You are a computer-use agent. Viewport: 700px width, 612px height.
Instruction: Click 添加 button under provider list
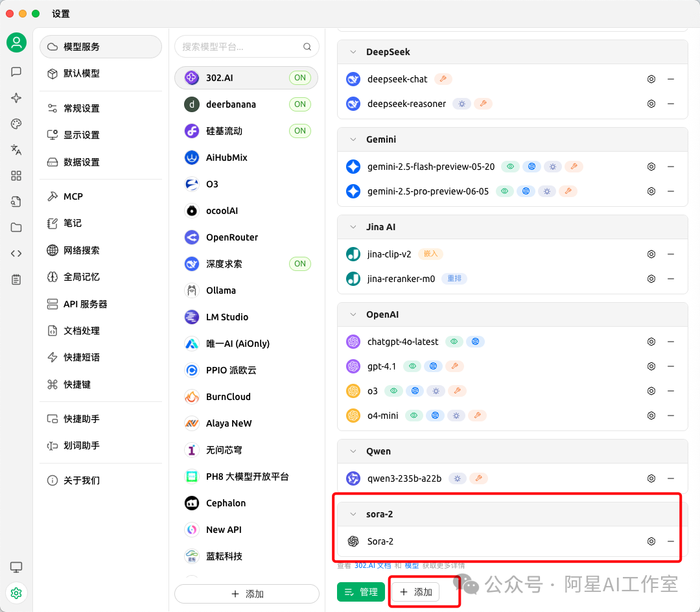pos(247,594)
